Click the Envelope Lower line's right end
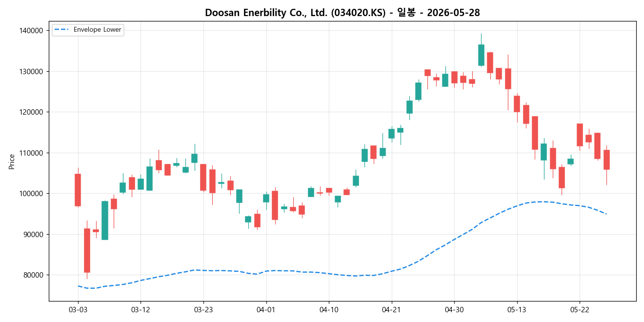 [x=606, y=214]
